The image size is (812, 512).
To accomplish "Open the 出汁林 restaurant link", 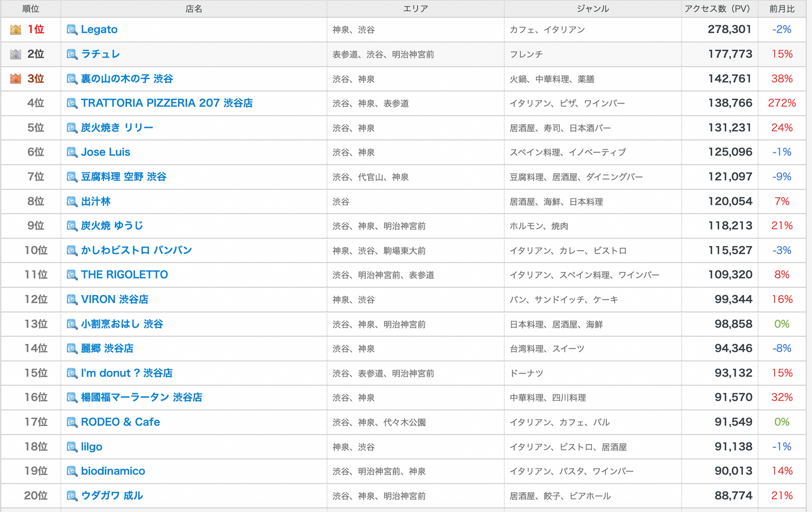I will (x=96, y=201).
